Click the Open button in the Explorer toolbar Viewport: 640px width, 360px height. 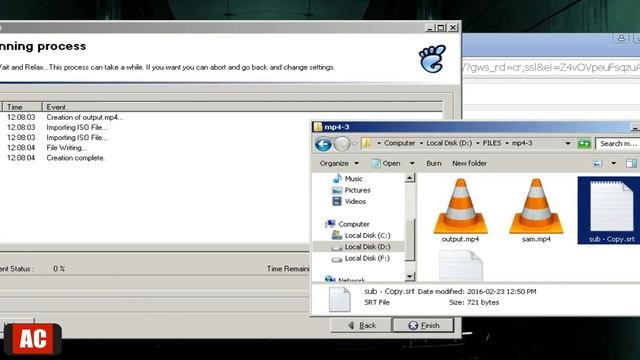386,163
